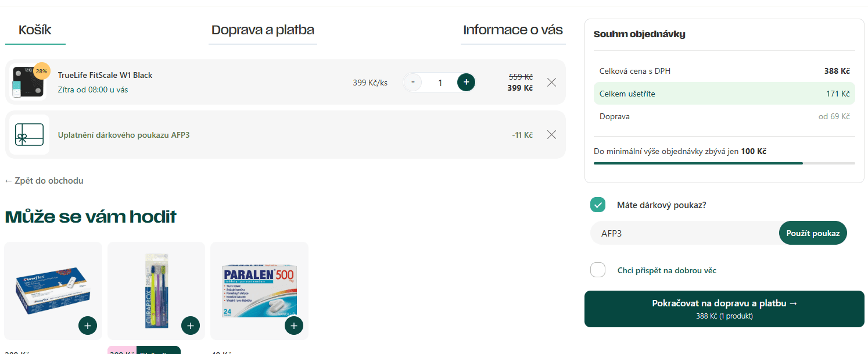Increase quantity of TrueLife FitScale W1 Black
Screen dimensions: 868x354
(465, 82)
